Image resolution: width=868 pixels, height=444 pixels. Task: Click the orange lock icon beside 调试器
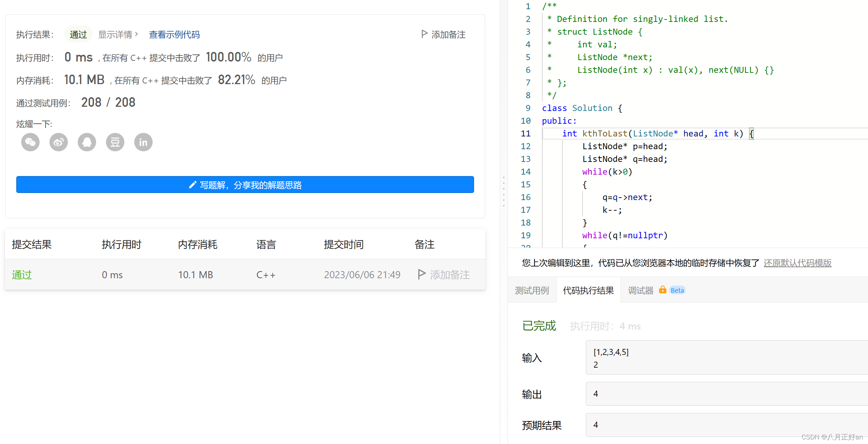tap(662, 290)
